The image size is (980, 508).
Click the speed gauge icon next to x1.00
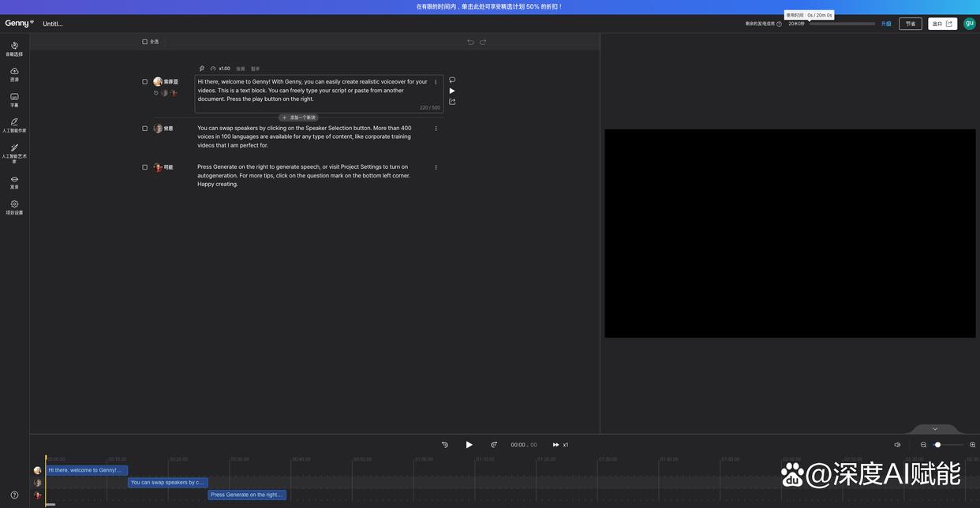(x=213, y=69)
